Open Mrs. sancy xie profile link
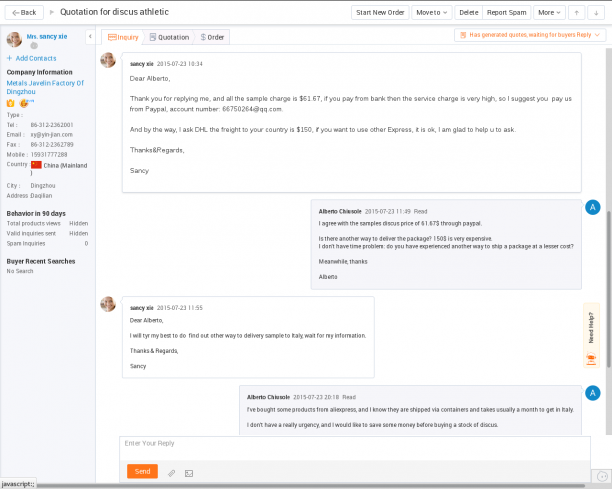The image size is (612, 489). [x=46, y=36]
